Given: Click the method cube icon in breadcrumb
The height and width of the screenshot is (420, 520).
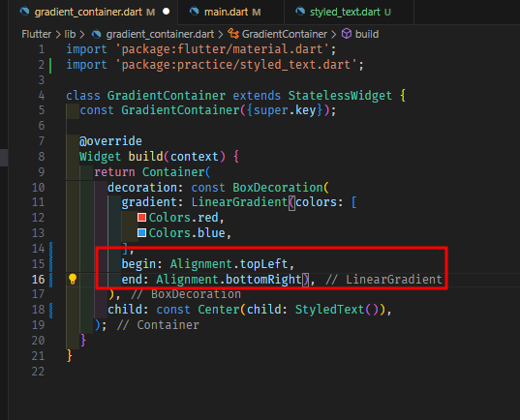Looking at the screenshot, I should pos(347,34).
